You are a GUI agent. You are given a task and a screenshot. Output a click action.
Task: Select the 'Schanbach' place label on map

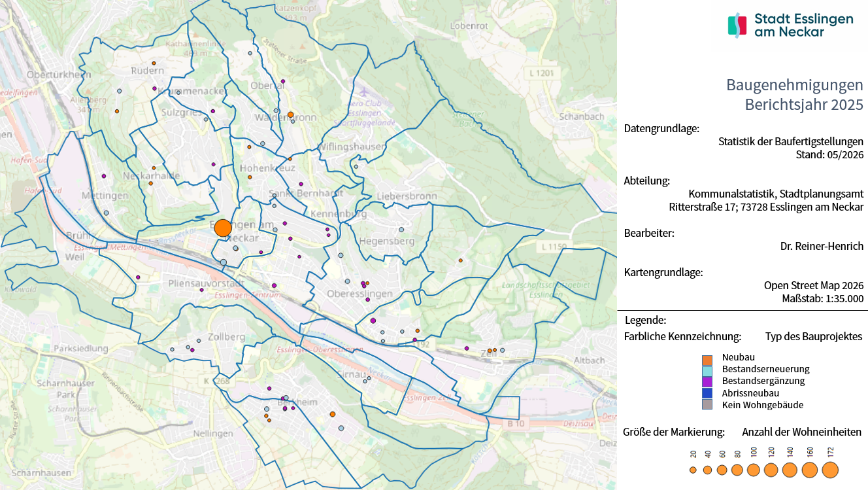[x=582, y=116]
